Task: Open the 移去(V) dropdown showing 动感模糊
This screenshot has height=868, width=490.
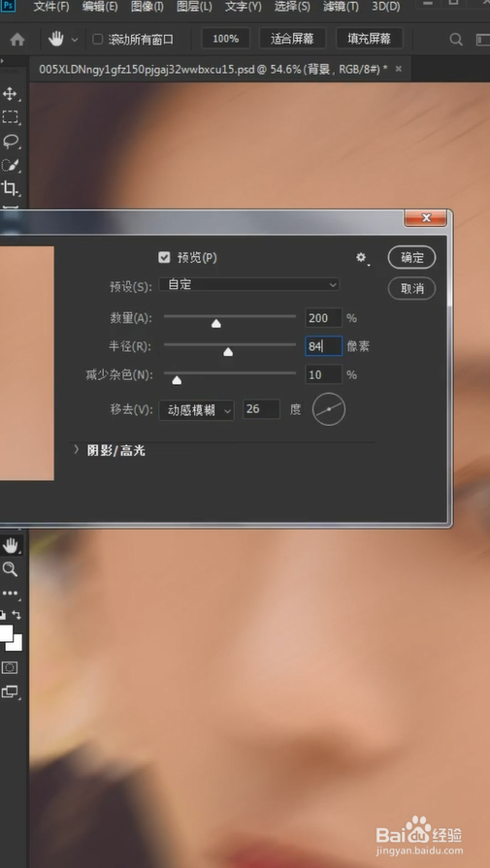Action: [x=197, y=409]
